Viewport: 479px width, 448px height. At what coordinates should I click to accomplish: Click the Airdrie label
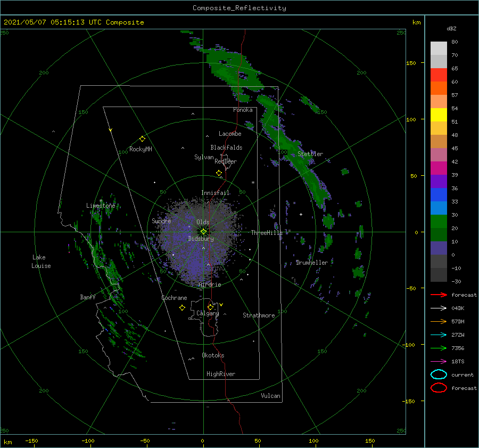(x=210, y=284)
